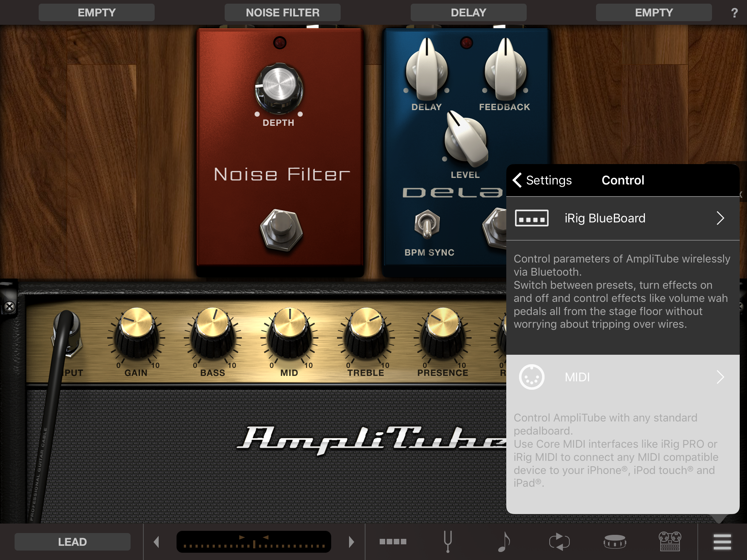
Task: Select the DELAY slot tab
Action: [469, 13]
